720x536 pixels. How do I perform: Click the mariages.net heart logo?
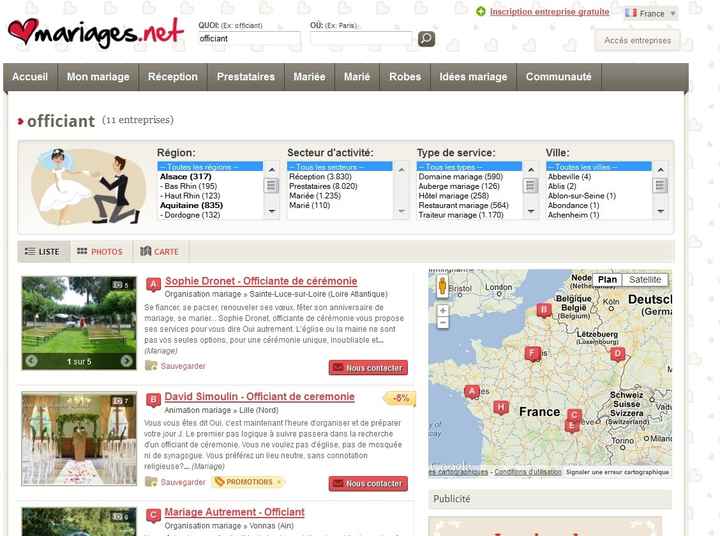click(x=96, y=33)
